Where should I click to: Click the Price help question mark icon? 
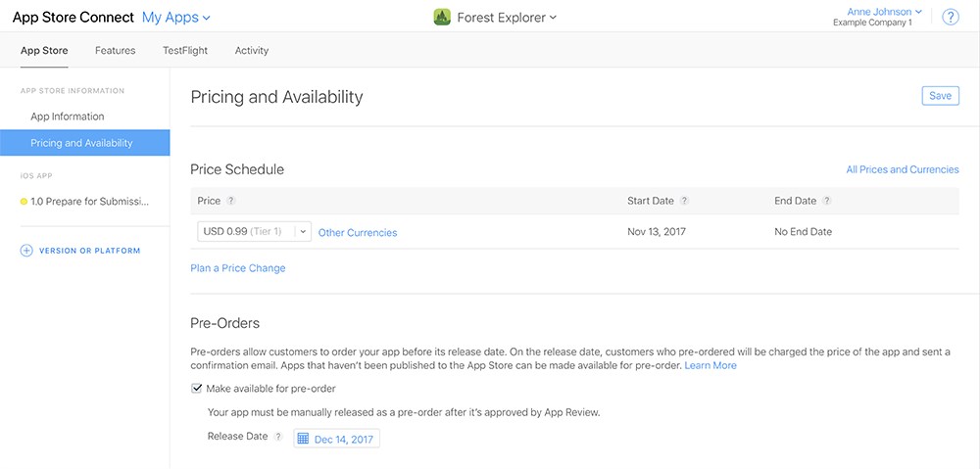230,201
